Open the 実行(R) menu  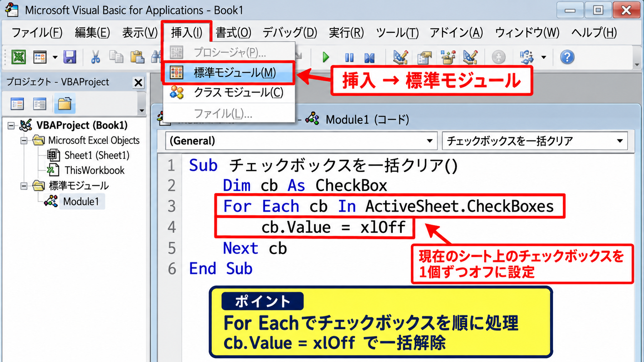[346, 33]
